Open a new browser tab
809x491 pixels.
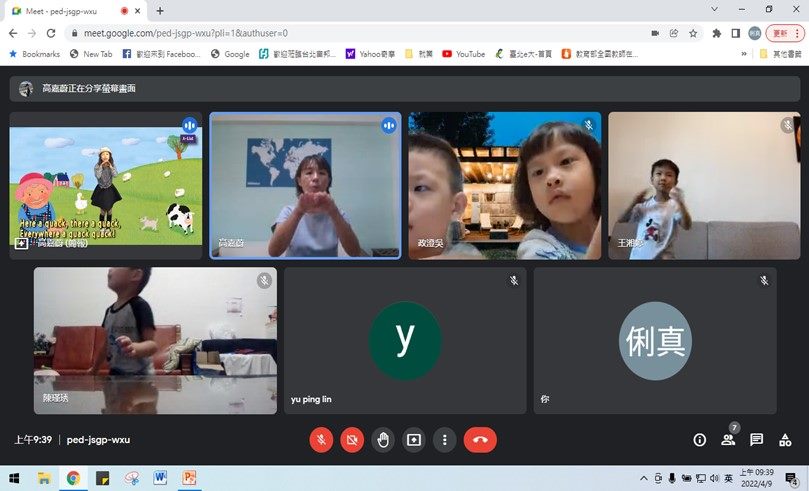(160, 10)
